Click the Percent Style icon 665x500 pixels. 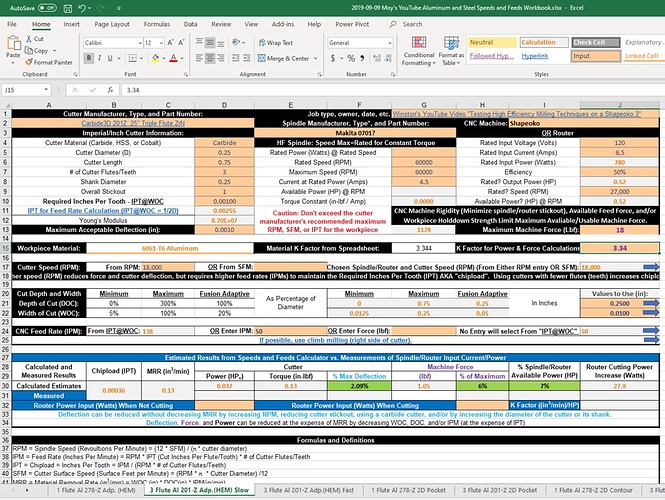(x=351, y=58)
